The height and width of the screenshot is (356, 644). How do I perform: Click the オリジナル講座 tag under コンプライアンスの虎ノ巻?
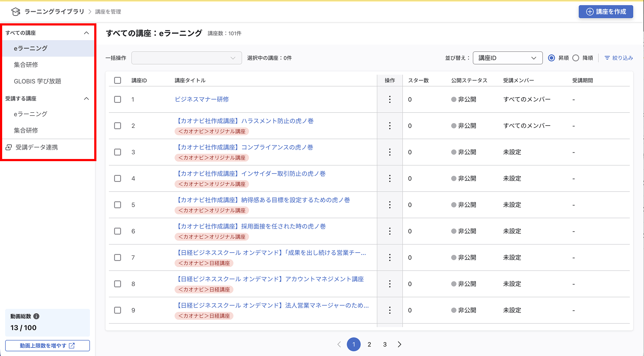[212, 158]
